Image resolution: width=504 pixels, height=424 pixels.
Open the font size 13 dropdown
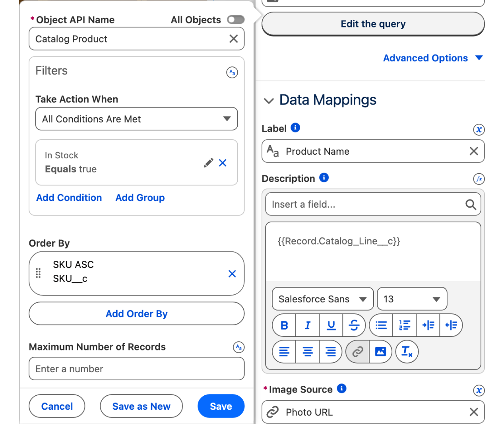pos(412,299)
